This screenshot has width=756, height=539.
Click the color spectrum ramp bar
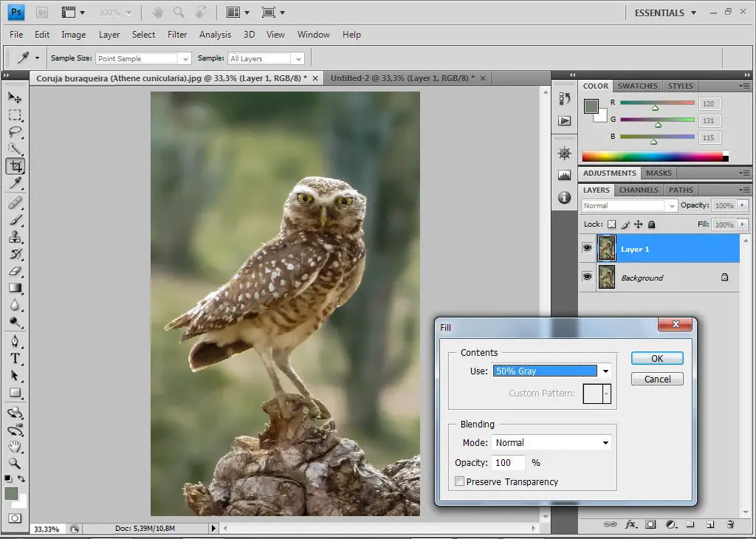point(652,157)
